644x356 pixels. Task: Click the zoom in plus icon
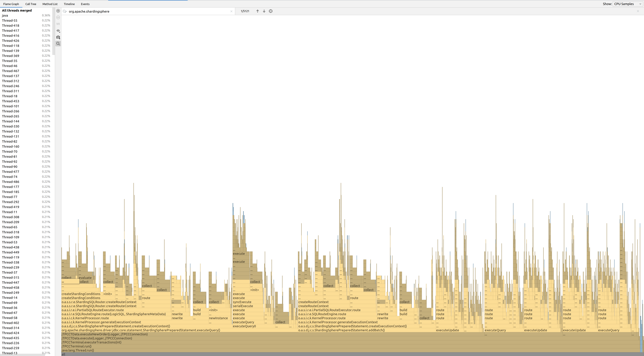pos(58,11)
